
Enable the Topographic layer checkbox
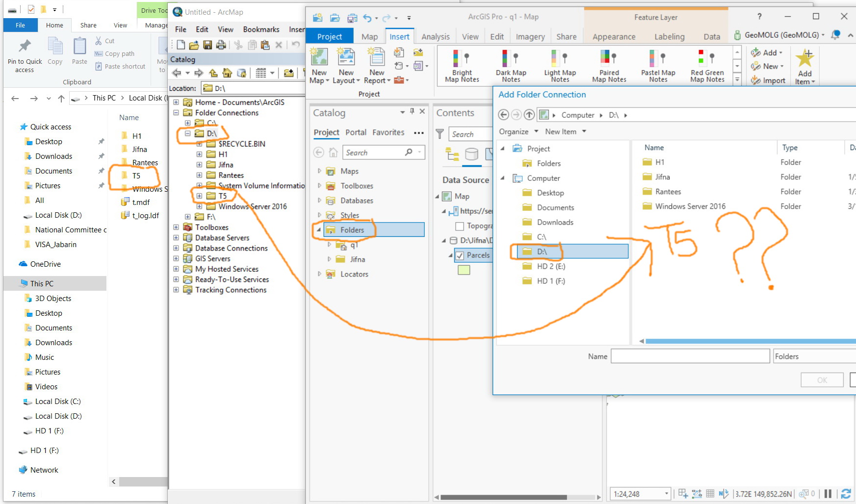460,226
